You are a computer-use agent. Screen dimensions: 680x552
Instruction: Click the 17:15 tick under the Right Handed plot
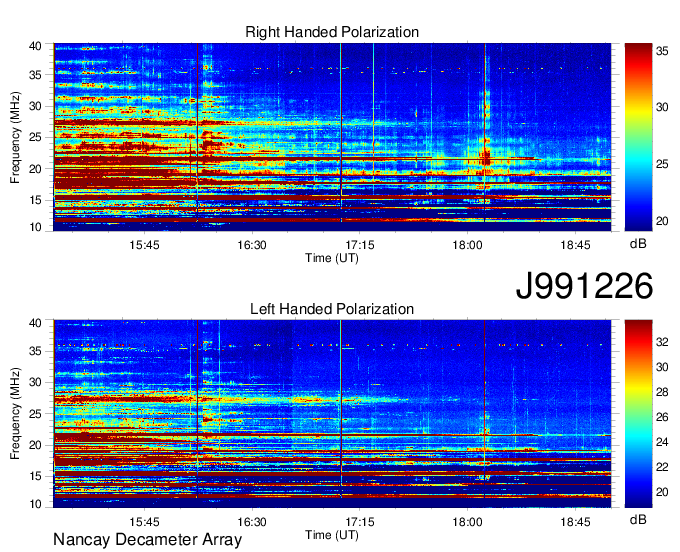(360, 245)
